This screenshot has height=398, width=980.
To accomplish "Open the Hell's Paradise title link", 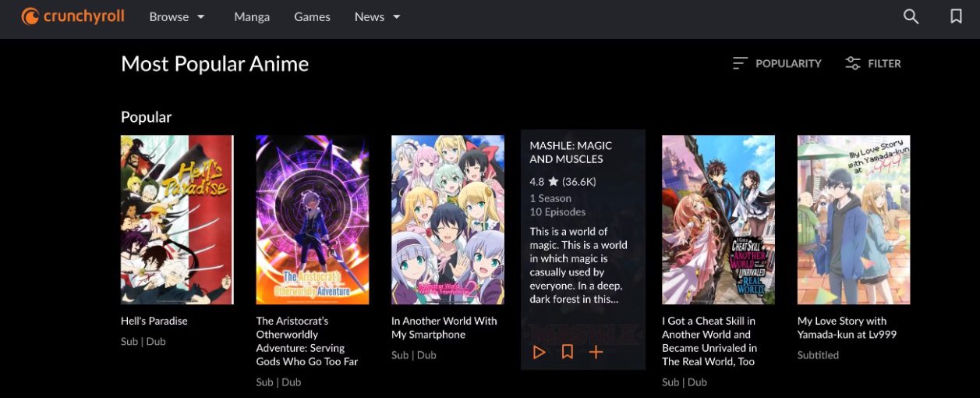I will click(154, 321).
